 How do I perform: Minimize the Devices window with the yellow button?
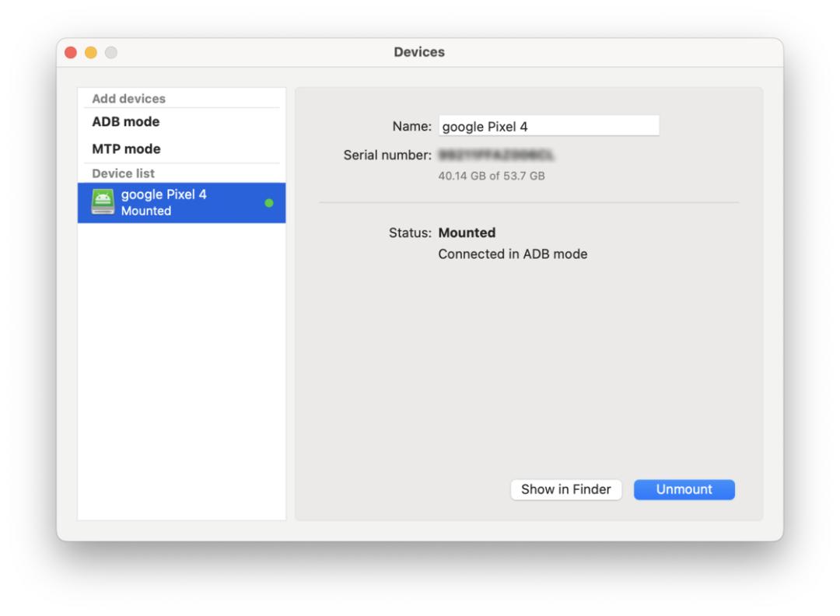click(91, 52)
